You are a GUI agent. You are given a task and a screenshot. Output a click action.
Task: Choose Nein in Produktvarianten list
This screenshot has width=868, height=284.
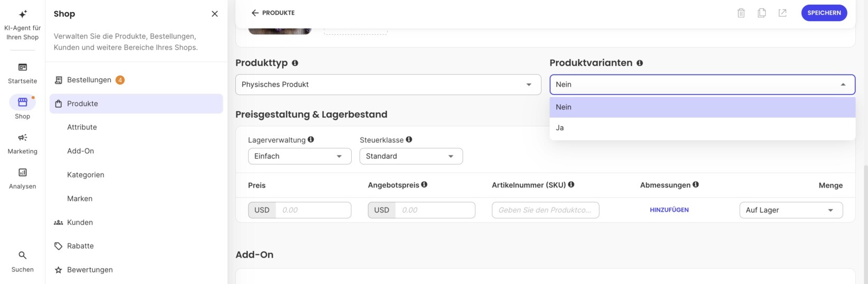click(x=702, y=107)
